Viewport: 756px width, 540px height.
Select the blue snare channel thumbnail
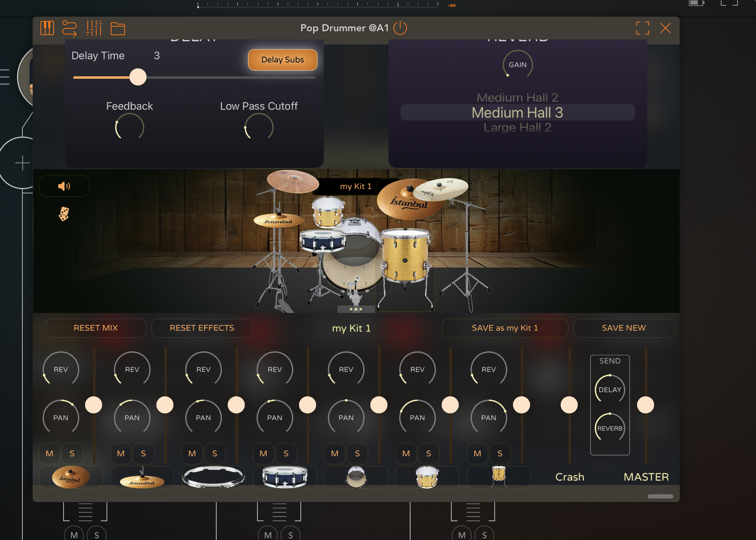click(284, 477)
